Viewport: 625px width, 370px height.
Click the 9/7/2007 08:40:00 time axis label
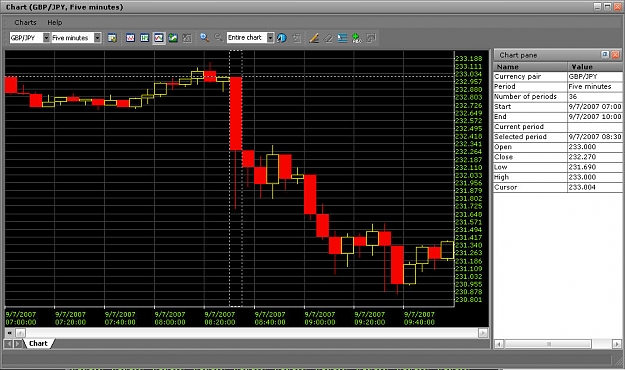pos(270,318)
